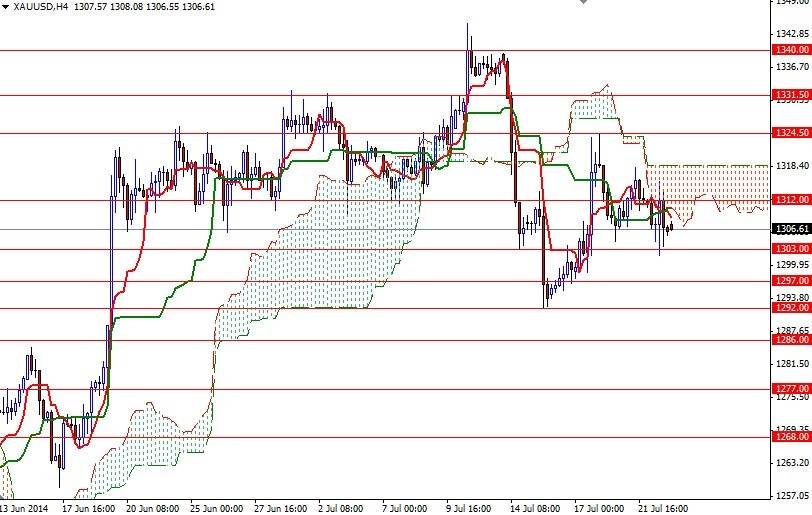The image size is (812, 515).
Task: Click the 1297.00 red level label
Action: 790,281
